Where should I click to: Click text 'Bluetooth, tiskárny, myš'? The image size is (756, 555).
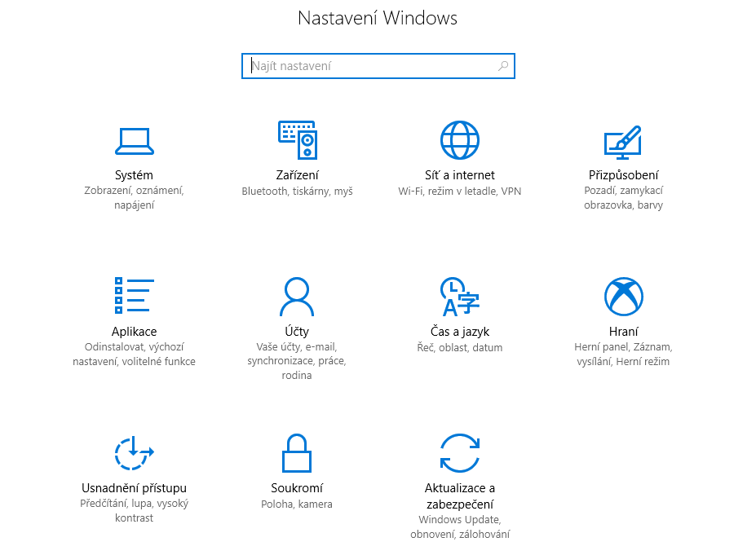point(297,192)
